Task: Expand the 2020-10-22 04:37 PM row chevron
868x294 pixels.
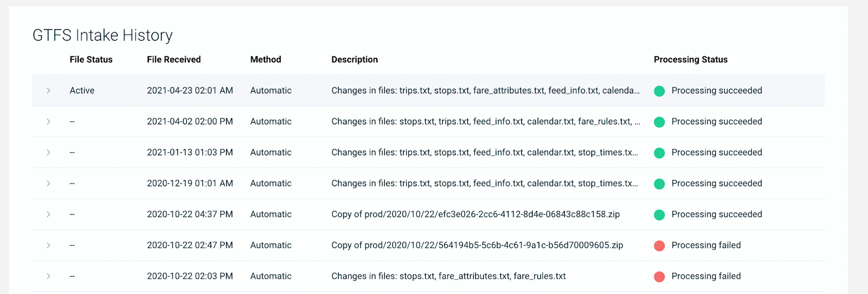Action: [x=48, y=214]
